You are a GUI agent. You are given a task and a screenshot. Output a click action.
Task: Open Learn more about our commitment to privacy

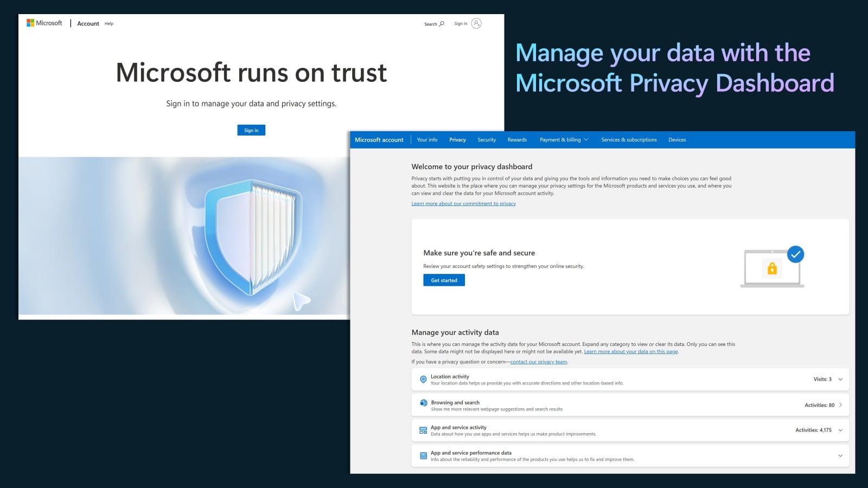(x=463, y=204)
